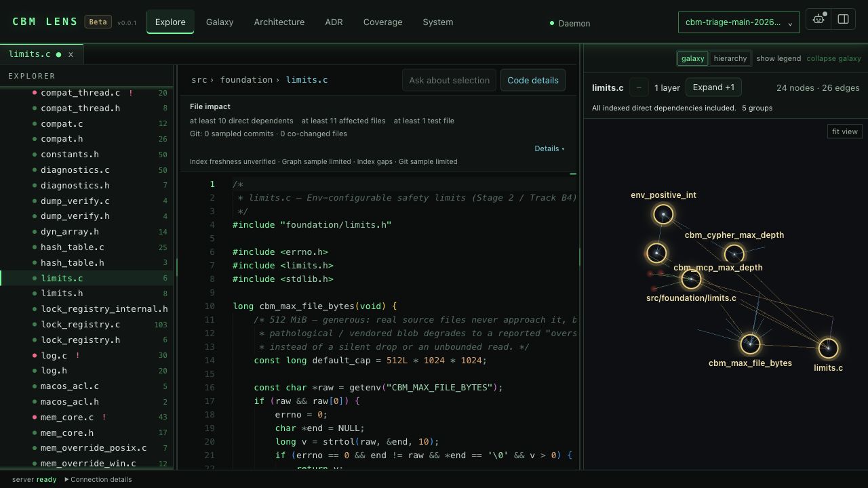868x488 pixels.
Task: Toggle show legend in galaxy panel
Action: (778, 58)
